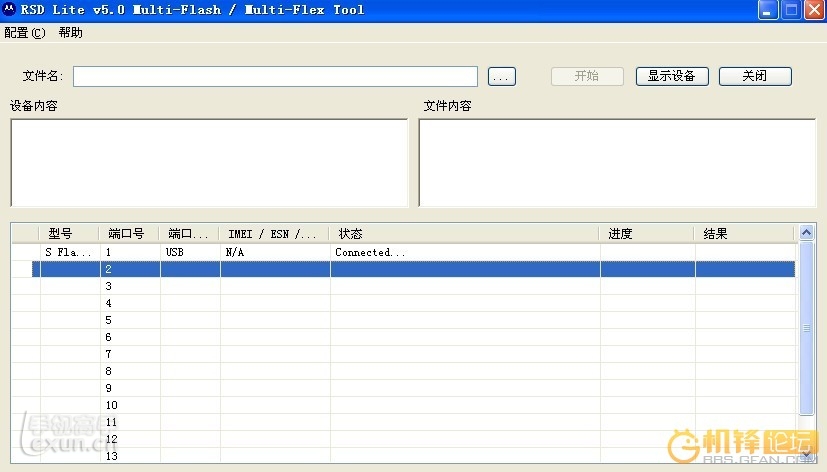
Task: Select the 'S Fla...' model cell
Action: pyautogui.click(x=69, y=252)
